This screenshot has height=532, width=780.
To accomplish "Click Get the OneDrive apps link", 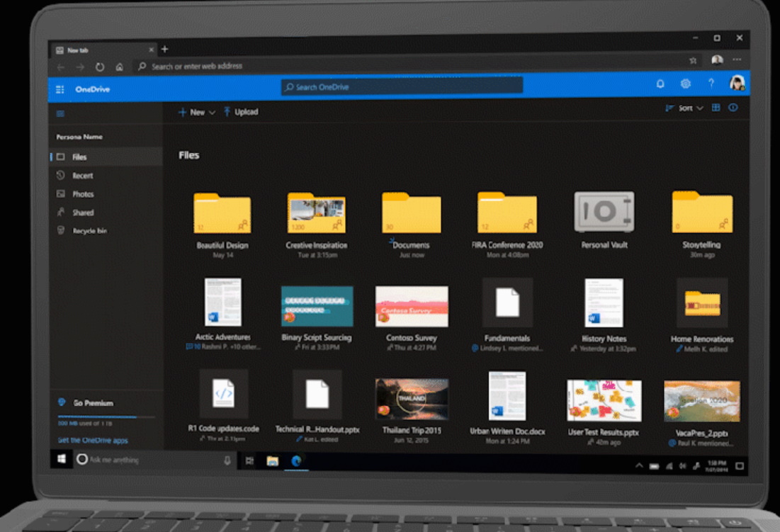I will coord(93,441).
